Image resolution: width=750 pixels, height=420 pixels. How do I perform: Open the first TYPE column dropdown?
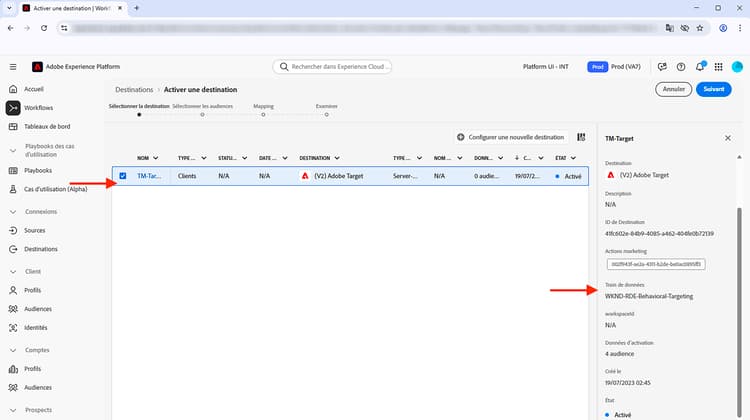click(204, 158)
